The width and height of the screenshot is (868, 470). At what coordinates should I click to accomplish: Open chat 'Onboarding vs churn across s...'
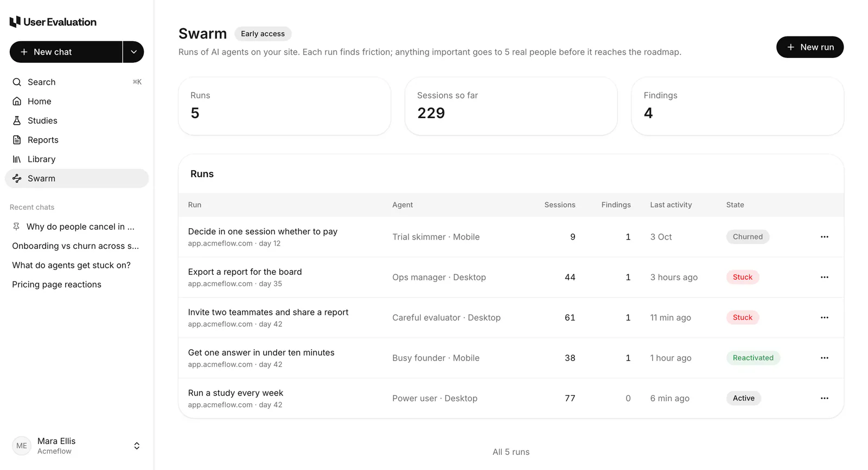[76, 246]
